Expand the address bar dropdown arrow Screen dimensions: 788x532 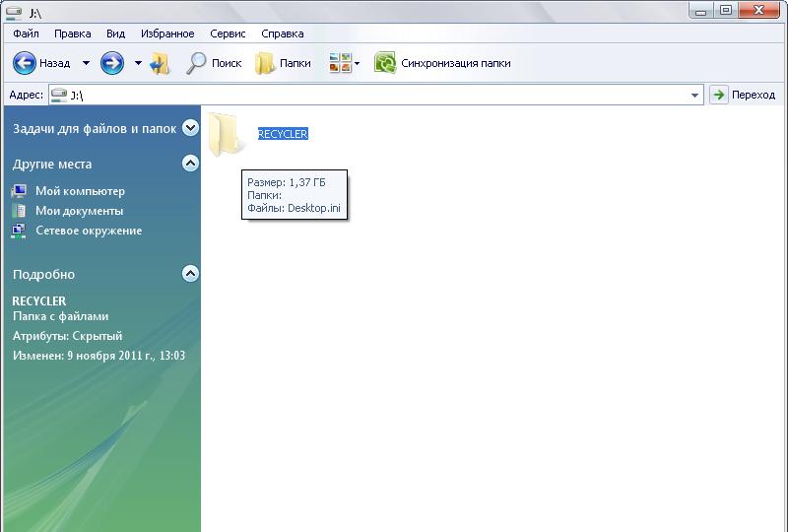[694, 95]
